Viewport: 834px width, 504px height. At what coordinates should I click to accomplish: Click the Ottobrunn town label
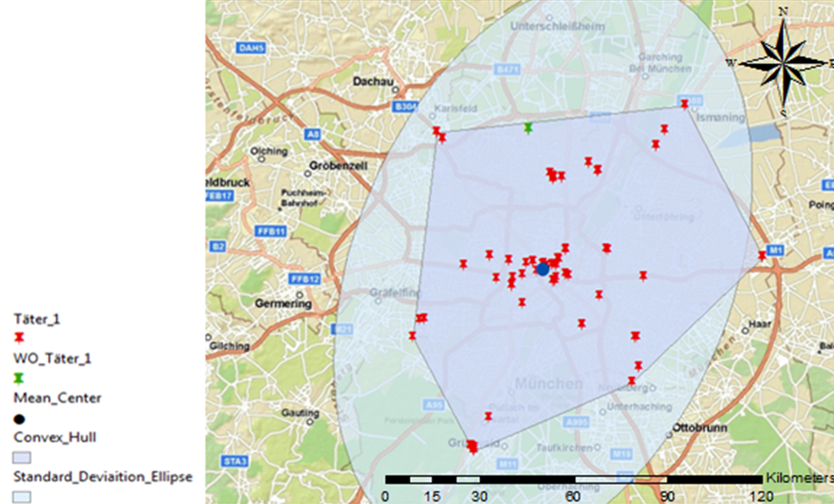click(700, 428)
